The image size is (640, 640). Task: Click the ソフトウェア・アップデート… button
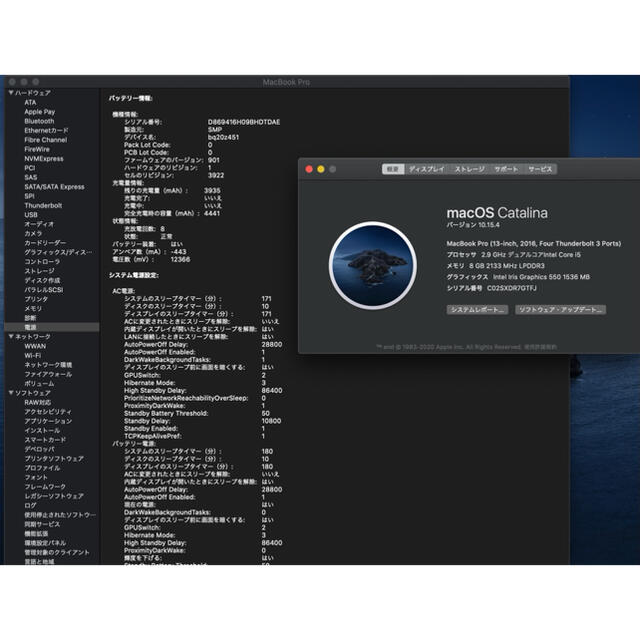[560, 310]
